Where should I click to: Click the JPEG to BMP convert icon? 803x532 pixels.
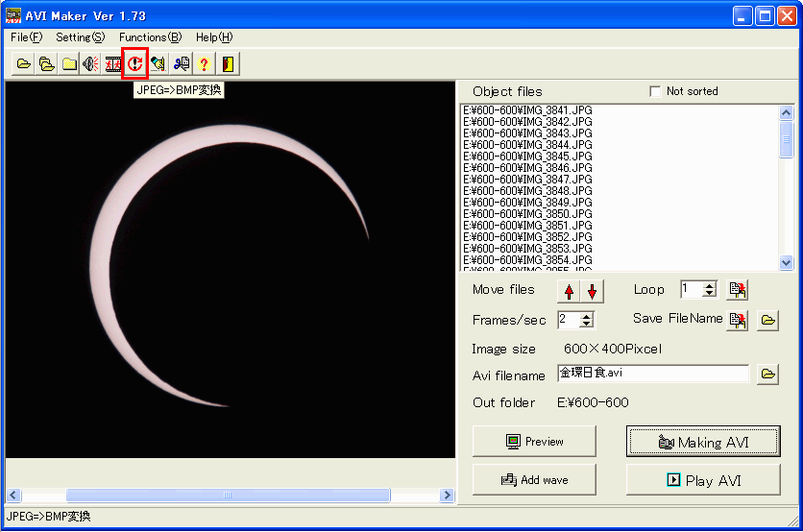click(x=135, y=64)
